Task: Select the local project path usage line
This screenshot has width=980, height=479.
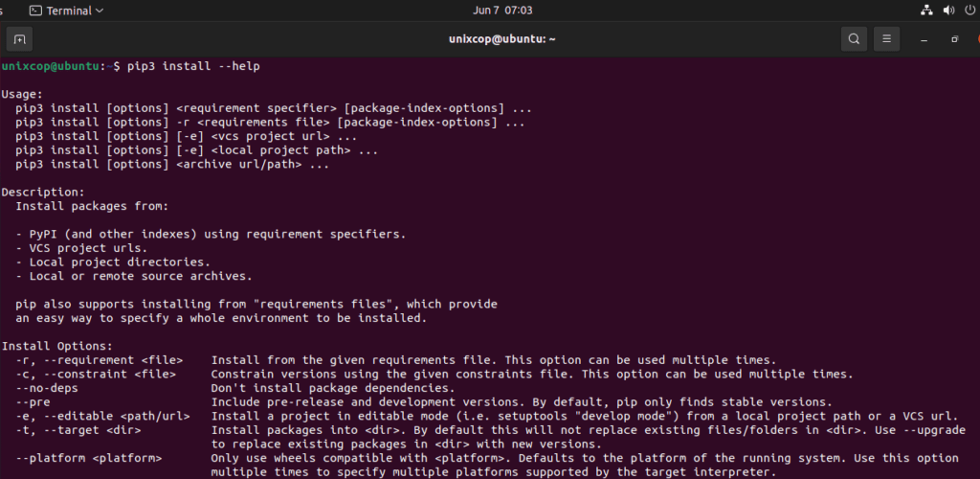Action: [x=197, y=150]
